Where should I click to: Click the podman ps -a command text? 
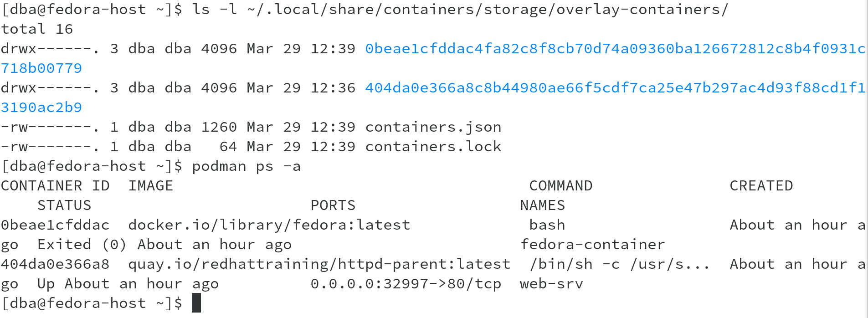pyautogui.click(x=246, y=166)
